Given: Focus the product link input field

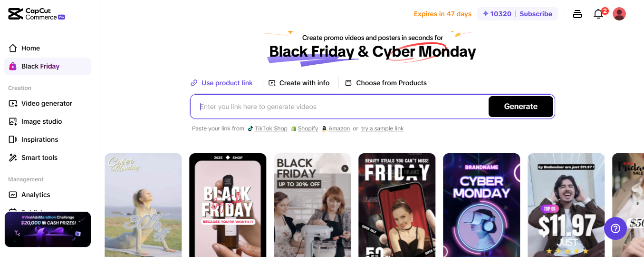Looking at the screenshot, I should pos(339,107).
